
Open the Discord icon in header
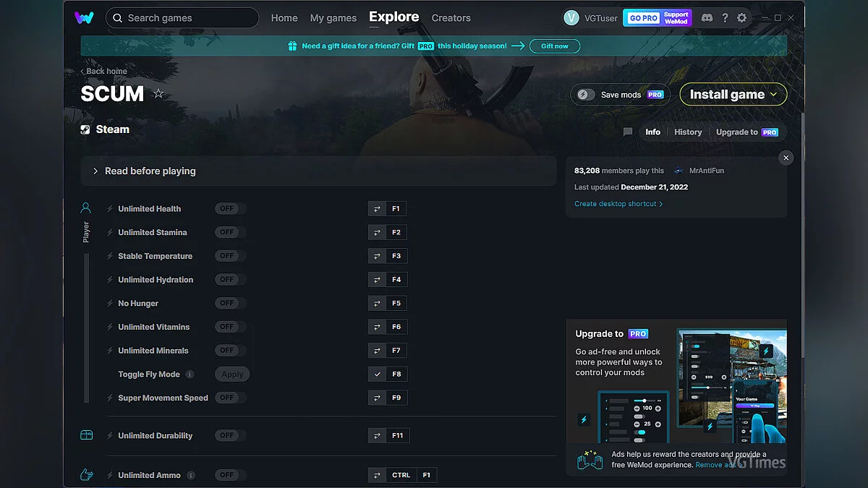point(707,18)
